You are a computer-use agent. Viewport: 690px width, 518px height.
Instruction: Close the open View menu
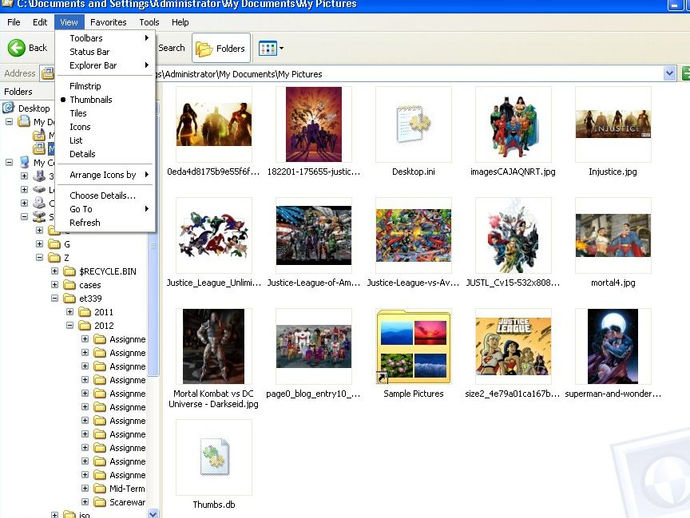point(69,22)
